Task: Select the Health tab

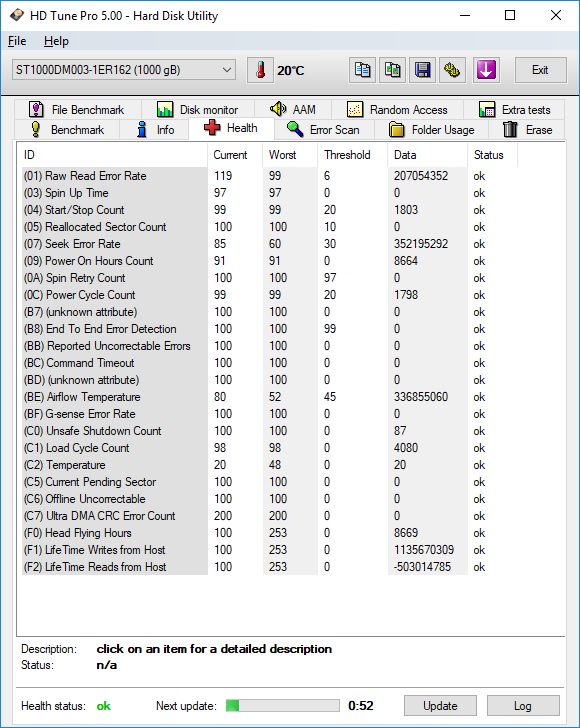Action: tap(231, 128)
